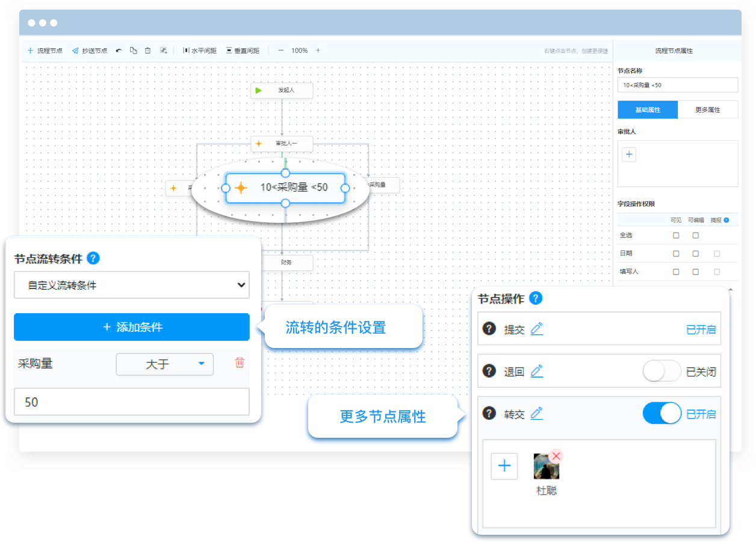Viewport: 756px width, 542px height.
Task: Click the edit pencil next to 提交
Action: (537, 329)
